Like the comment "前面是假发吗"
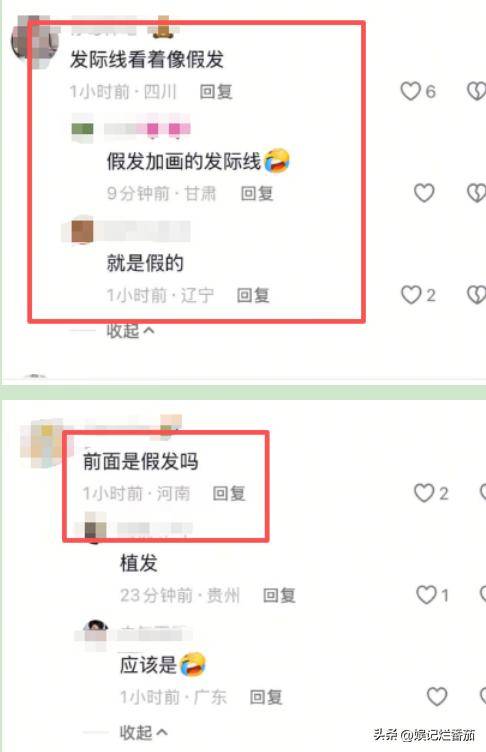 (x=424, y=493)
